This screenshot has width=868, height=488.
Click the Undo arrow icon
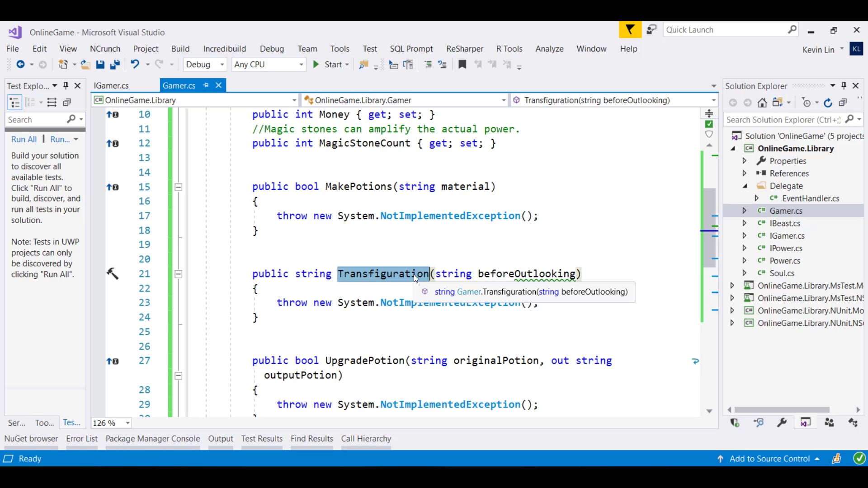[x=135, y=64]
